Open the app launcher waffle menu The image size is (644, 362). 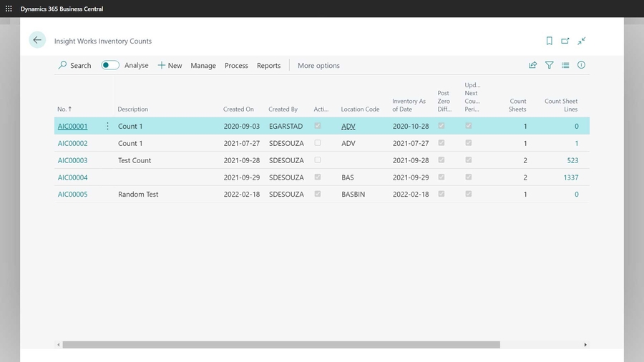(9, 9)
